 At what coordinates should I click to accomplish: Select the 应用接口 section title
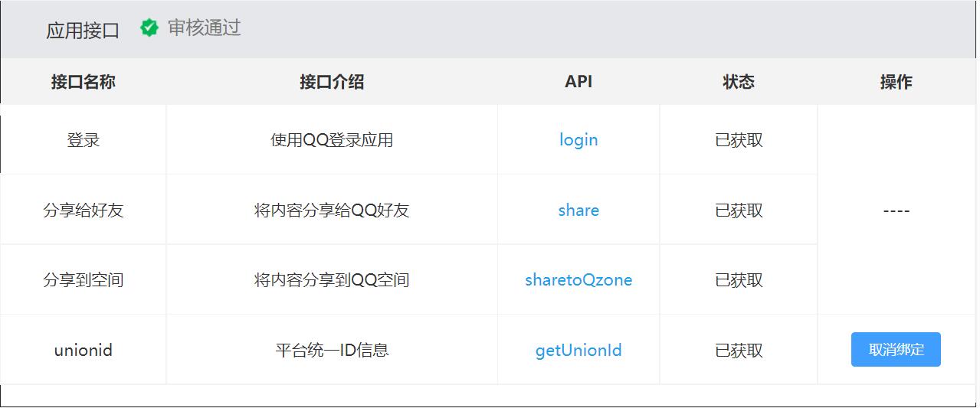83,31
